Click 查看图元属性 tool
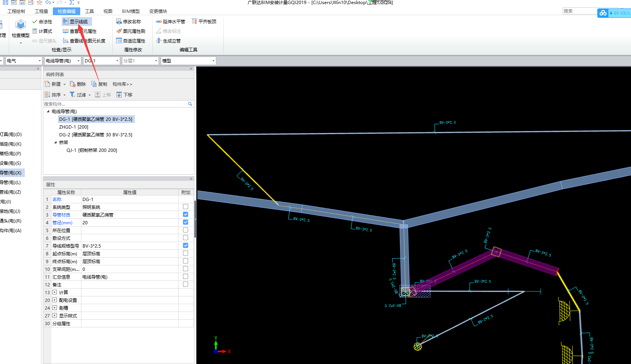 click(80, 31)
